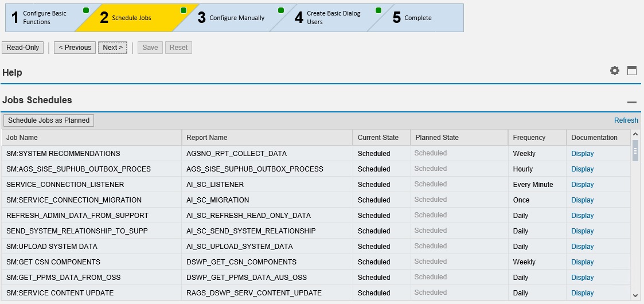
Task: Select job SM:SERVICE CONTENT UPDATE
Action: point(60,293)
